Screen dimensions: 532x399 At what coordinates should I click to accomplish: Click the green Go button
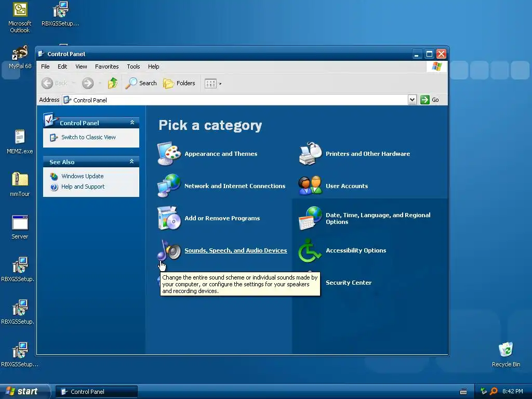pyautogui.click(x=430, y=100)
